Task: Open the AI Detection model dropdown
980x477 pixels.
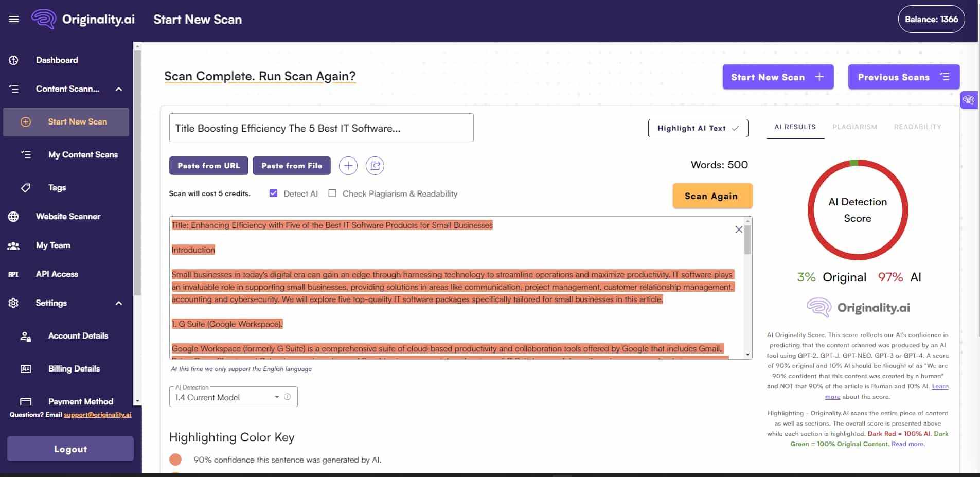Action: [233, 397]
